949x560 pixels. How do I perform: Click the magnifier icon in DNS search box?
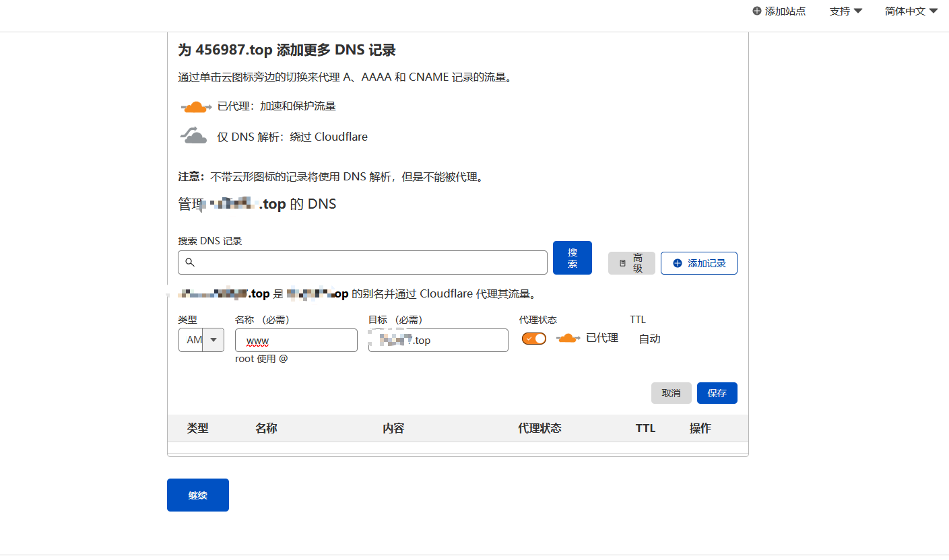190,262
